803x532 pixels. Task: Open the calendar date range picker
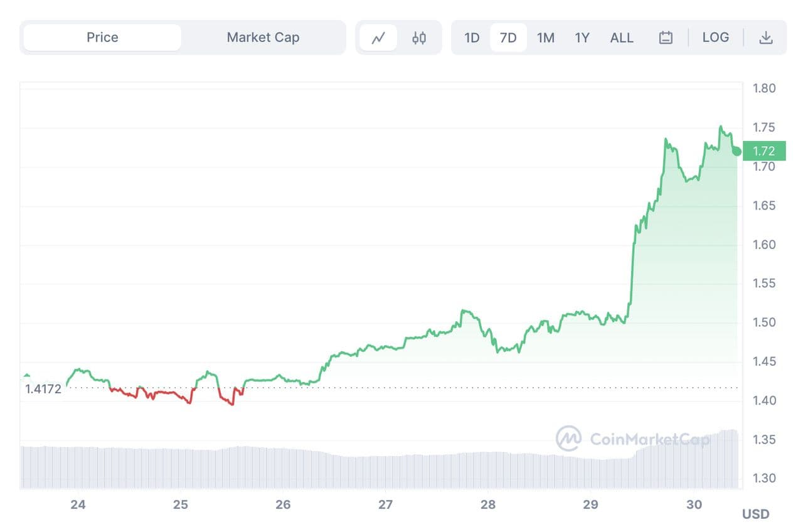666,38
